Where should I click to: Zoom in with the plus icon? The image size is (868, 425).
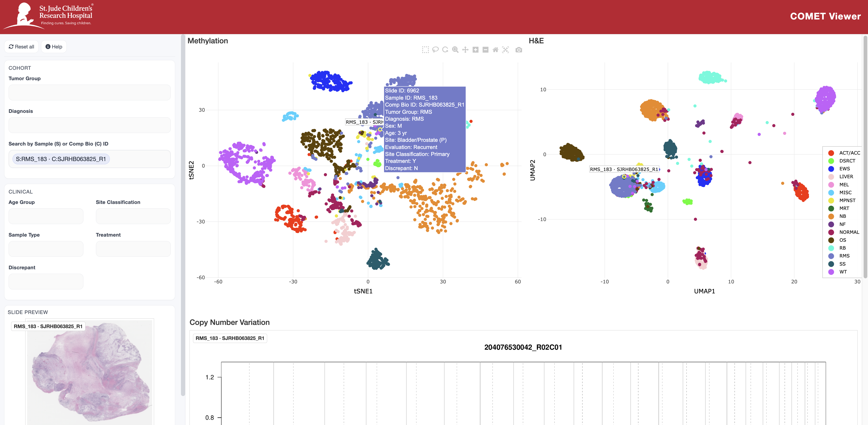(x=475, y=50)
